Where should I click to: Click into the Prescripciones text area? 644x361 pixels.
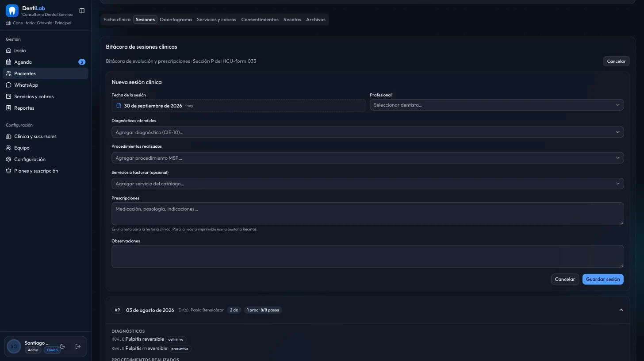coord(368,214)
